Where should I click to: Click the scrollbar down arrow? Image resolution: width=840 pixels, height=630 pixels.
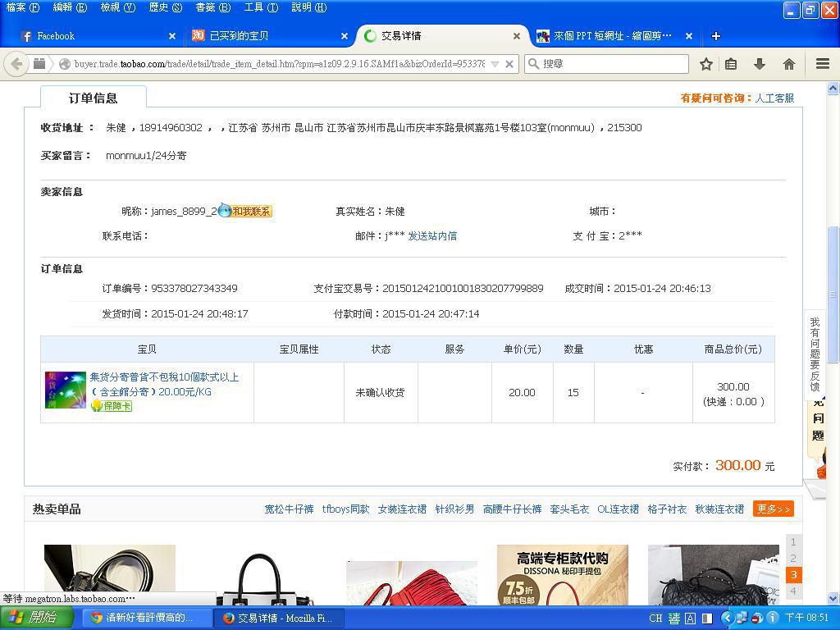[x=833, y=598]
